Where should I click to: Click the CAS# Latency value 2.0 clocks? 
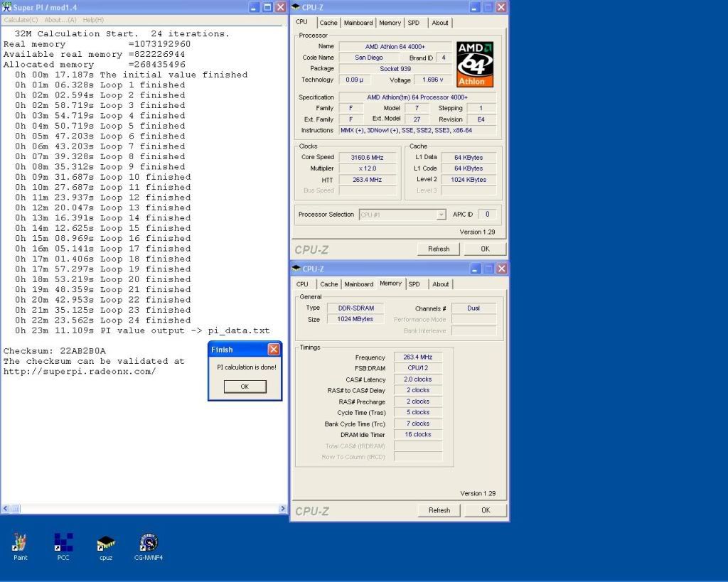[418, 379]
